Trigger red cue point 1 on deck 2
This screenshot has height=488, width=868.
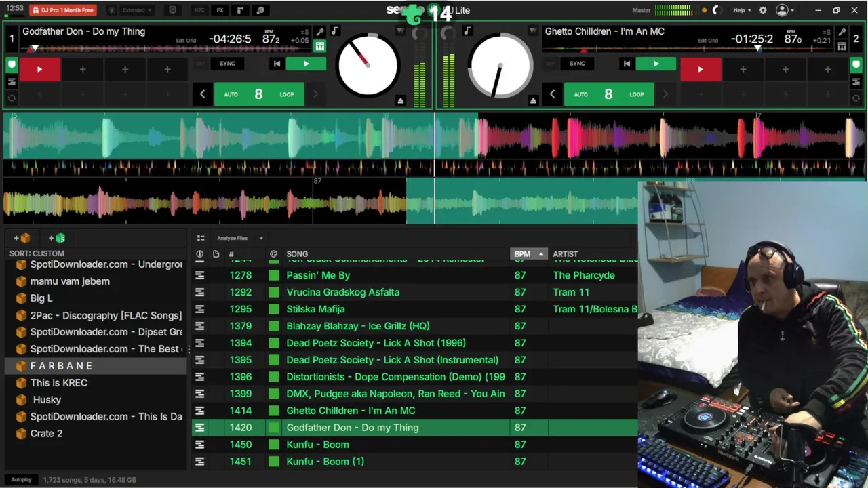click(x=701, y=69)
